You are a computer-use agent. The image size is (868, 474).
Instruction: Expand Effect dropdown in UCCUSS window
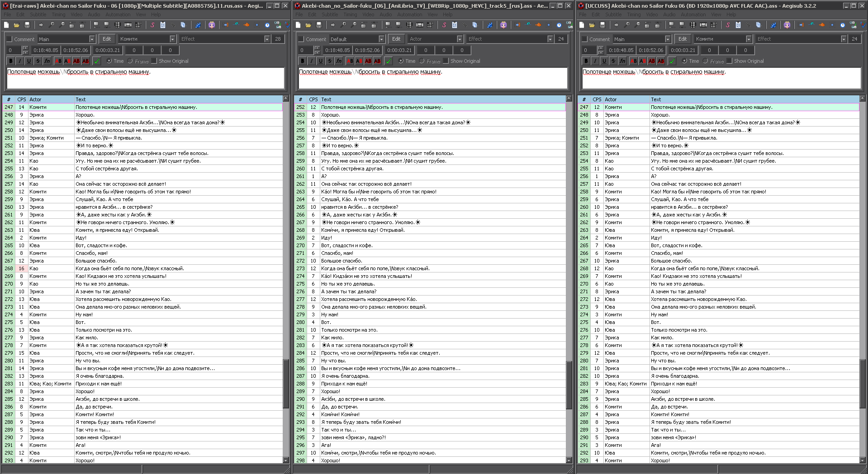[x=844, y=39]
